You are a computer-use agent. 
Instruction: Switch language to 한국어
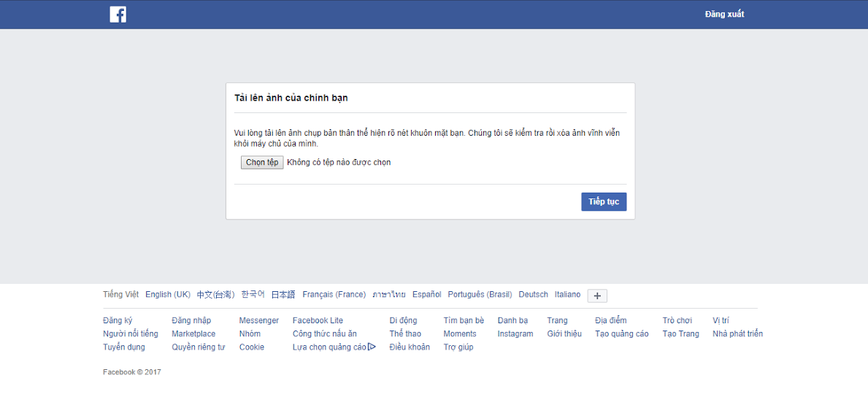253,294
